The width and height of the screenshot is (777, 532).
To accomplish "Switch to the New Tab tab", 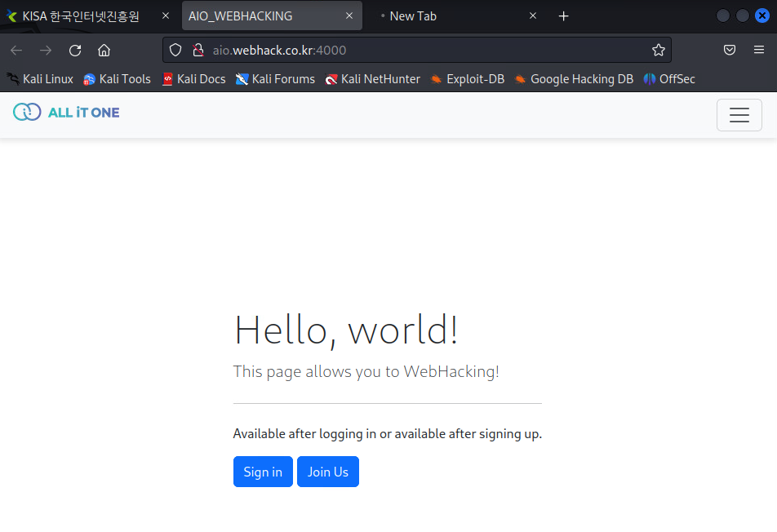I will coord(456,16).
